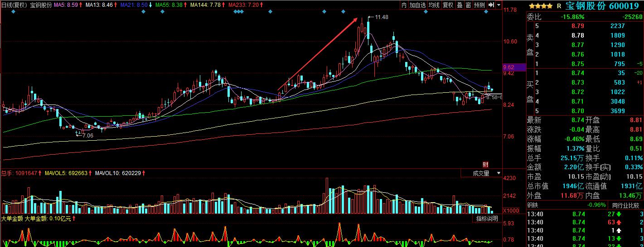
Task: Select sell level 3 price 8.77
Action: click(577, 45)
